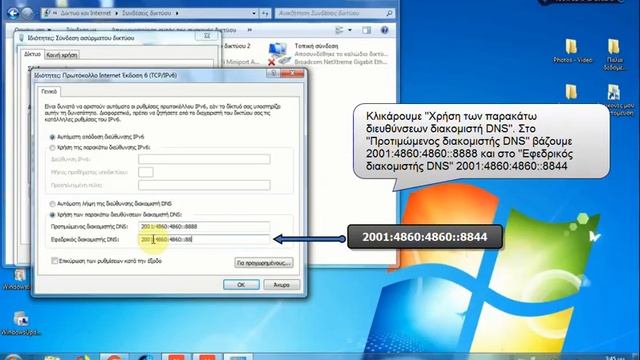Screen dimensions: 640x360
Task: Select Αυτόματη απόδοση διεύθυνσης IPv6 radio button
Action: coord(52,137)
